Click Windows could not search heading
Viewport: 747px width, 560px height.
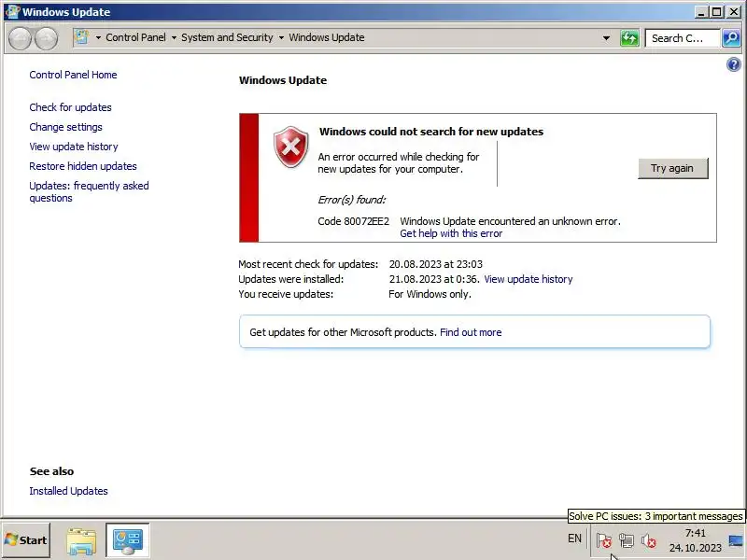(431, 132)
